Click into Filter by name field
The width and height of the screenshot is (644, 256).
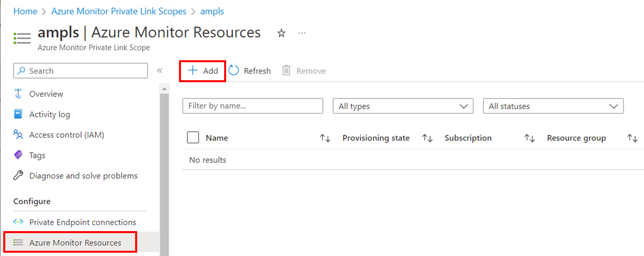pos(253,106)
